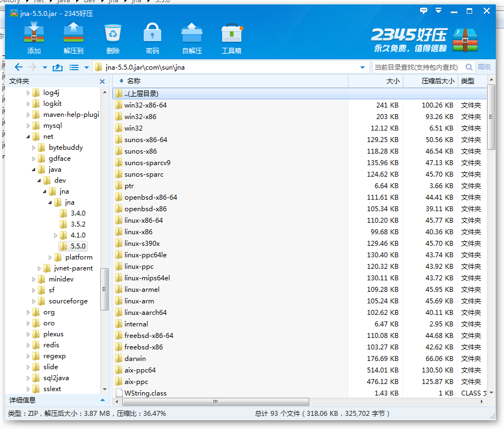This screenshot has height=429, width=504.
Task: Open the view mode list icon
Action: click(x=75, y=66)
